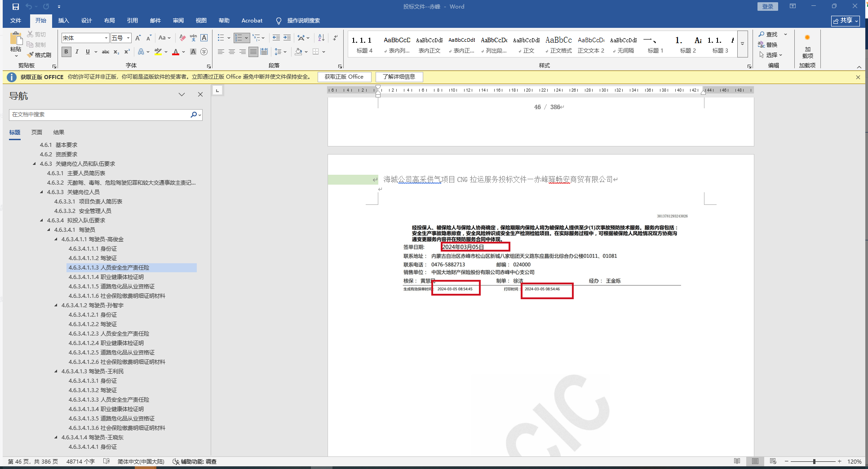Align text to the left
Viewport: 868px width, 469px height.
221,52
